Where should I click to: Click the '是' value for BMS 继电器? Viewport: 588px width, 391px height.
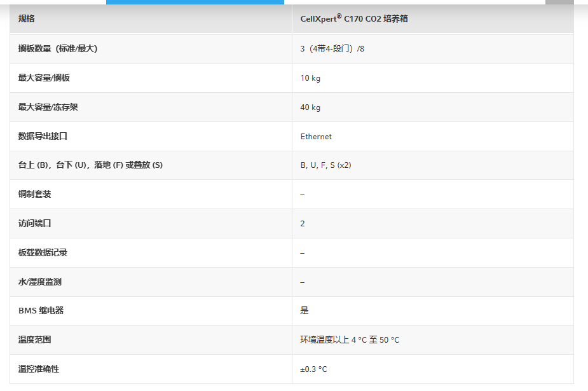[304, 310]
